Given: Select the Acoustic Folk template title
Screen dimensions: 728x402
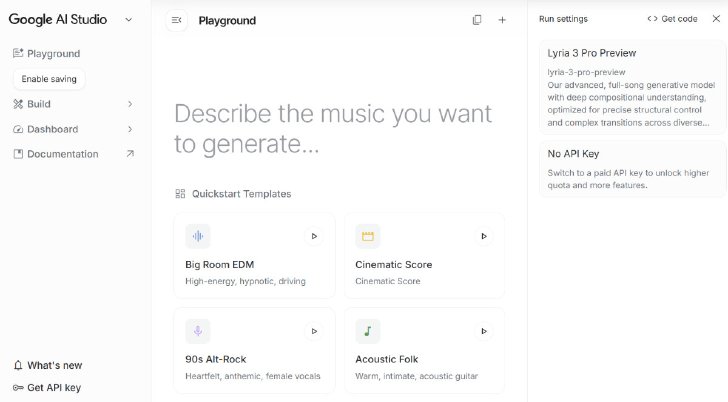Looking at the screenshot, I should coord(387,359).
